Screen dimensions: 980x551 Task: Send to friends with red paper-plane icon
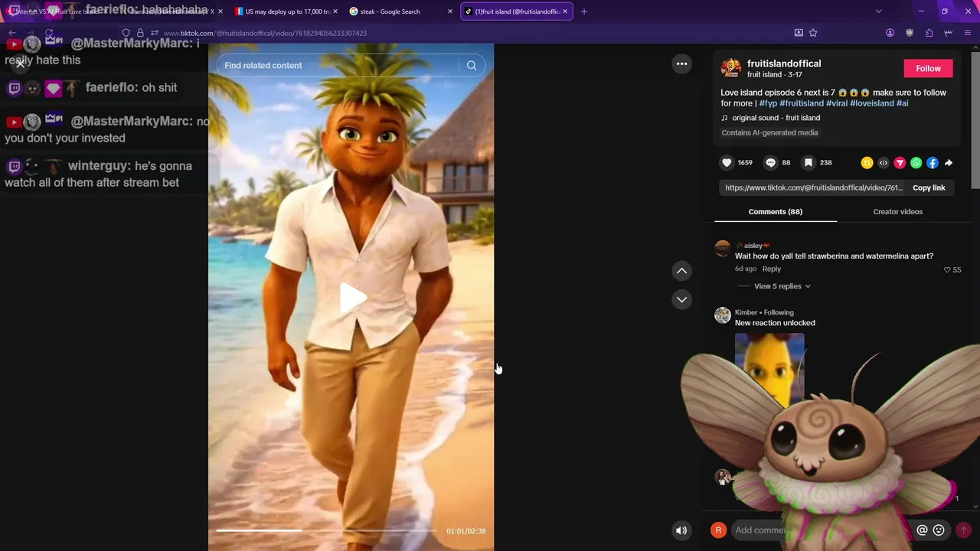(x=900, y=162)
